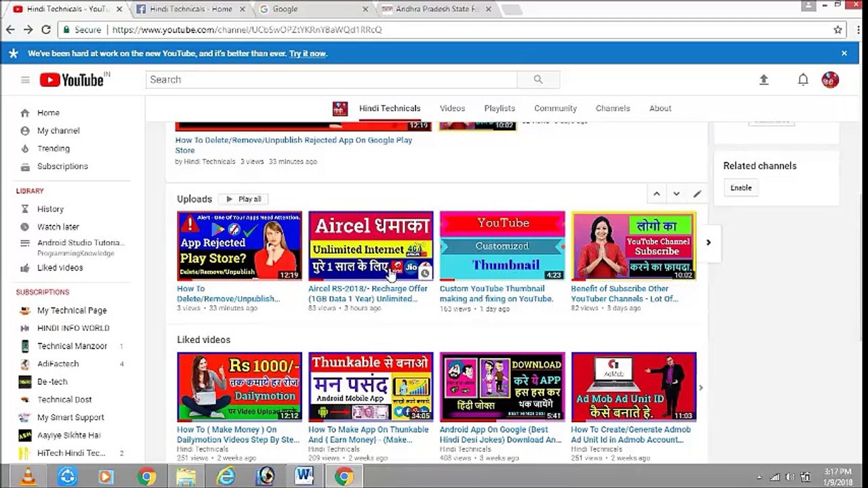Switch to the Community tab

[555, 108]
